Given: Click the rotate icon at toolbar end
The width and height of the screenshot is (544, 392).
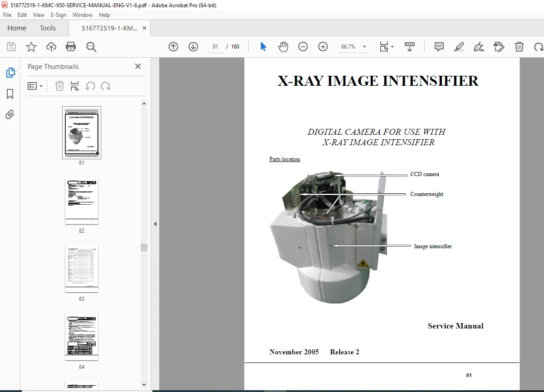Looking at the screenshot, I should (x=539, y=47).
